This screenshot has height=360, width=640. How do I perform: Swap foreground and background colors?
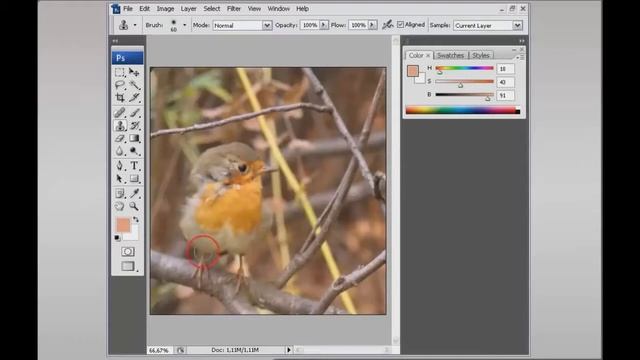tap(136, 220)
